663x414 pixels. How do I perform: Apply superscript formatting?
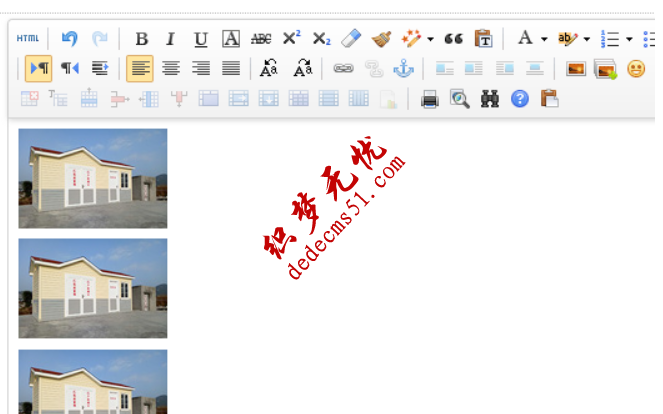coord(291,38)
